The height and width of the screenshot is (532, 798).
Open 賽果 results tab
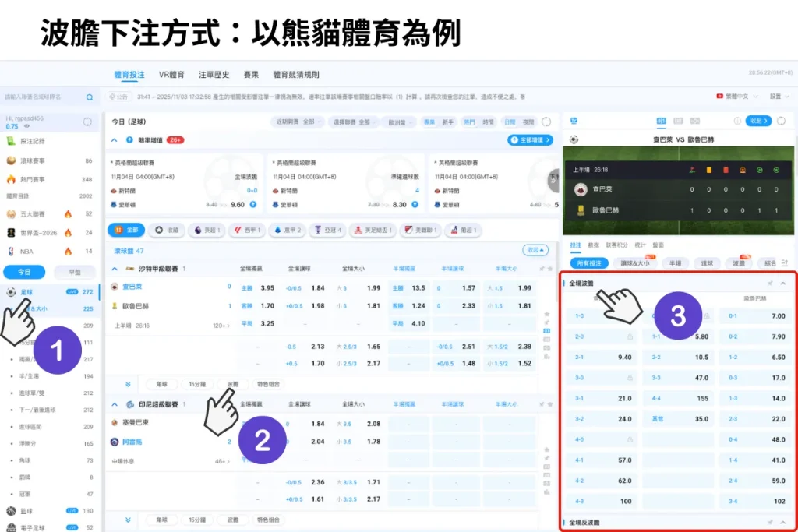251,75
